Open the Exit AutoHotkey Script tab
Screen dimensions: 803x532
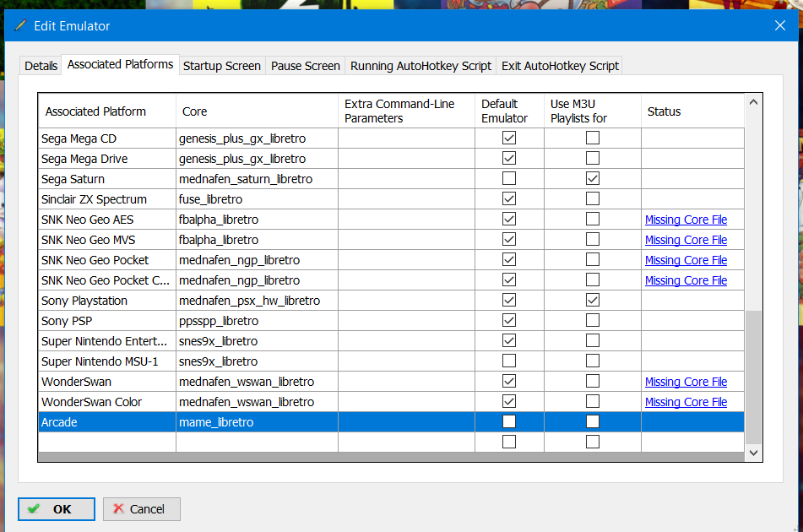(x=560, y=66)
